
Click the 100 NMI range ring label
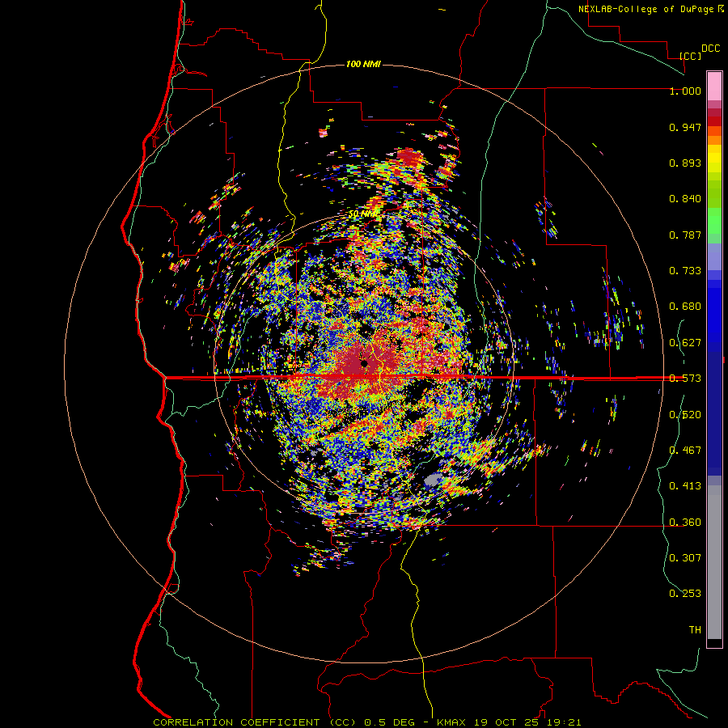[363, 64]
